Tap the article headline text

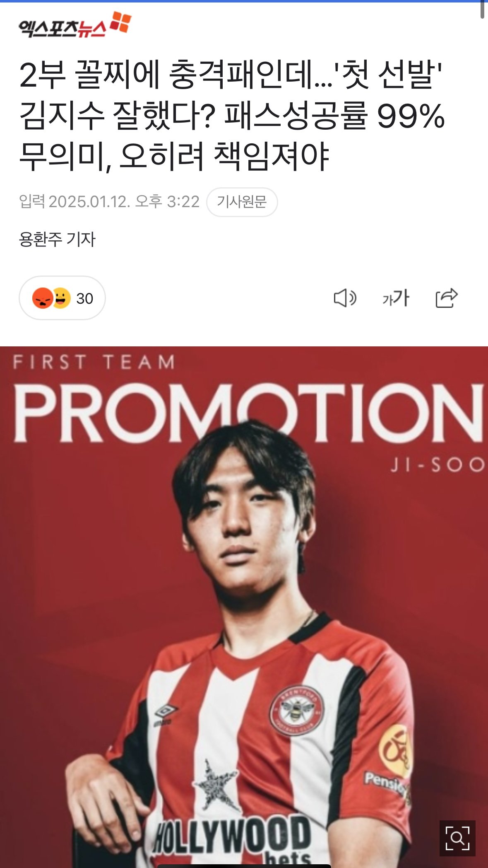pyautogui.click(x=232, y=116)
